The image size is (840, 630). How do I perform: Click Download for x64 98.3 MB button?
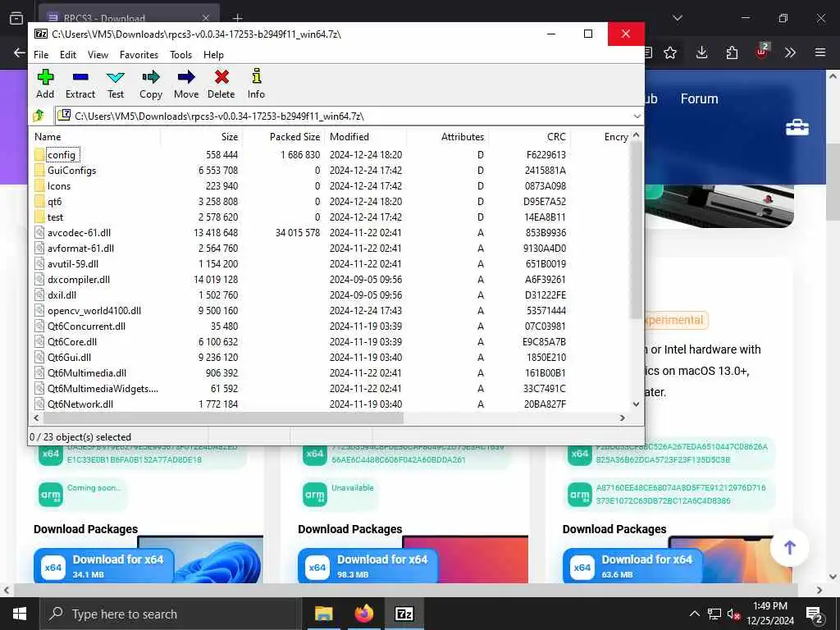[x=368, y=566]
